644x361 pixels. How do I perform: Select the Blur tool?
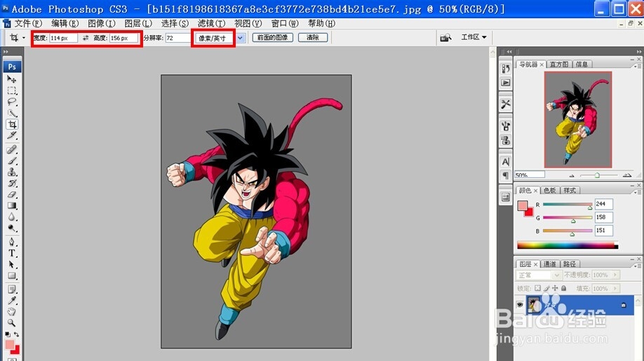11,217
